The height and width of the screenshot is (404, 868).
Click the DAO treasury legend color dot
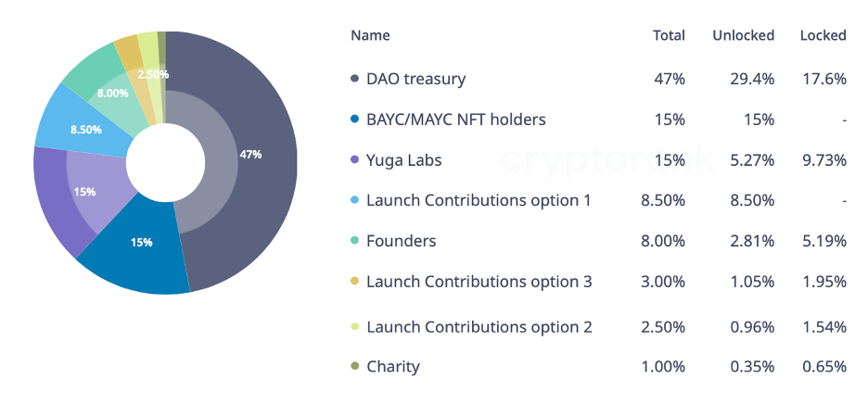tap(354, 80)
